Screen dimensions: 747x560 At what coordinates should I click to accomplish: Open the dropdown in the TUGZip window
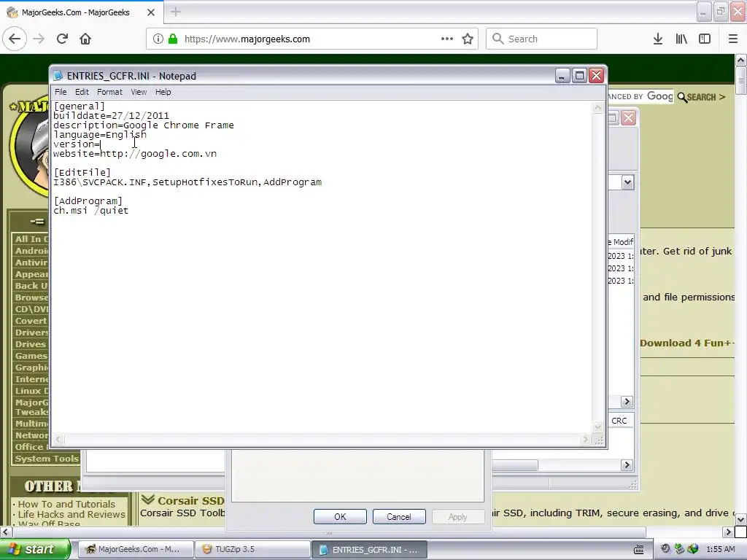coord(627,182)
